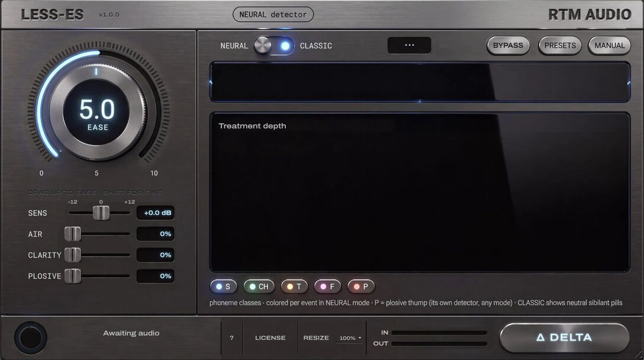
Task: Open the RESIZE 100% dropdown
Action: point(350,338)
